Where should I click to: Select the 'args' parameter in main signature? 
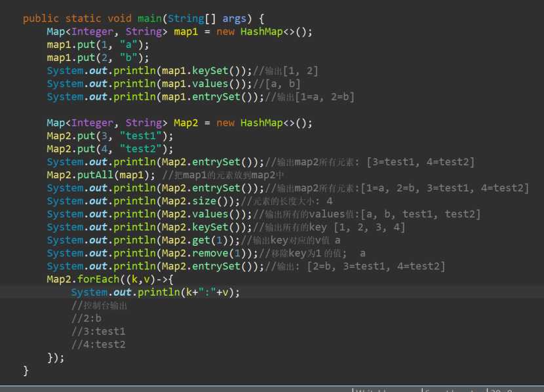click(234, 18)
